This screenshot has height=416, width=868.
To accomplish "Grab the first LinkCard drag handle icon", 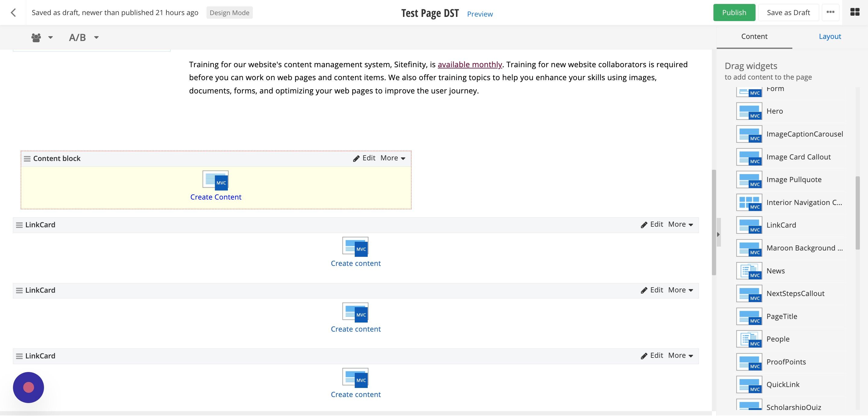I will pos(20,225).
